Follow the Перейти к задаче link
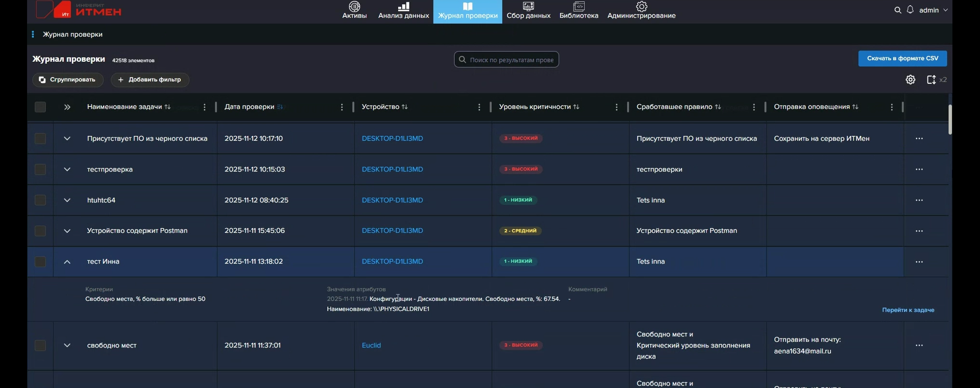Screen dimensions: 980x388 click(x=908, y=310)
